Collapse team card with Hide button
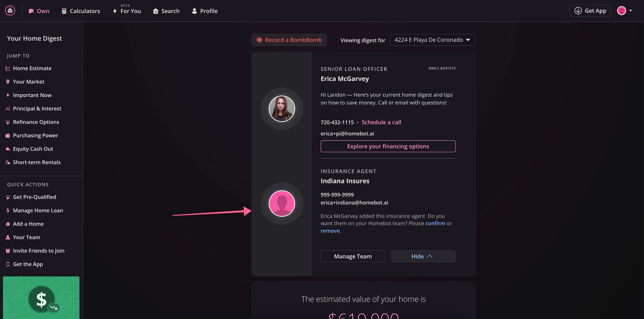Screen dimensions: 644x319 [x=423, y=256]
